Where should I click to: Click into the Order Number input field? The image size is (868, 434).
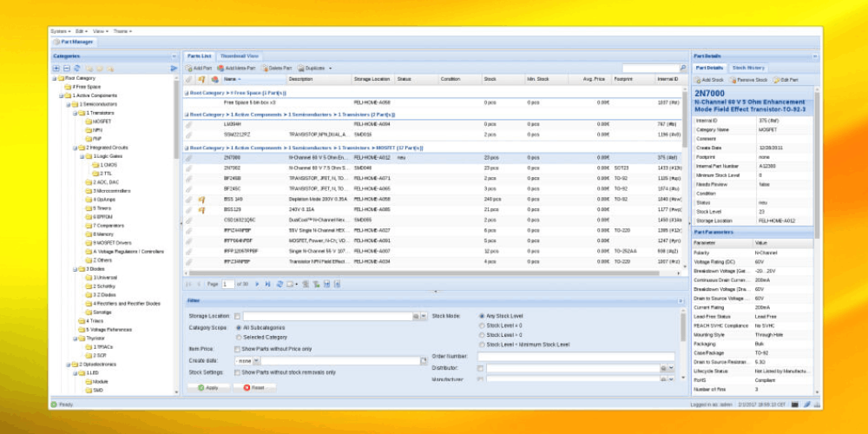[576, 356]
